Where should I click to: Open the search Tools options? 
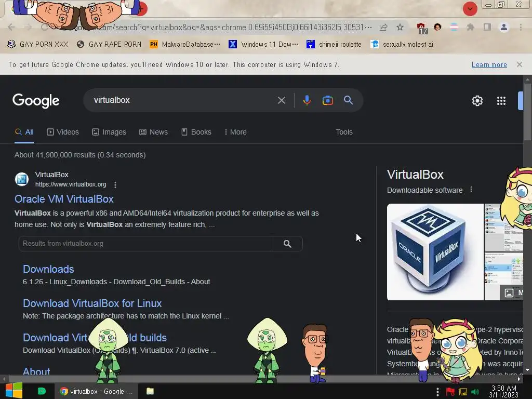coord(344,132)
